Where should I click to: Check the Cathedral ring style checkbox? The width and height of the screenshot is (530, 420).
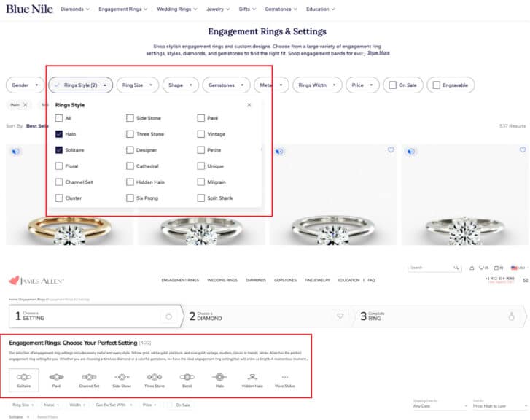(x=130, y=166)
